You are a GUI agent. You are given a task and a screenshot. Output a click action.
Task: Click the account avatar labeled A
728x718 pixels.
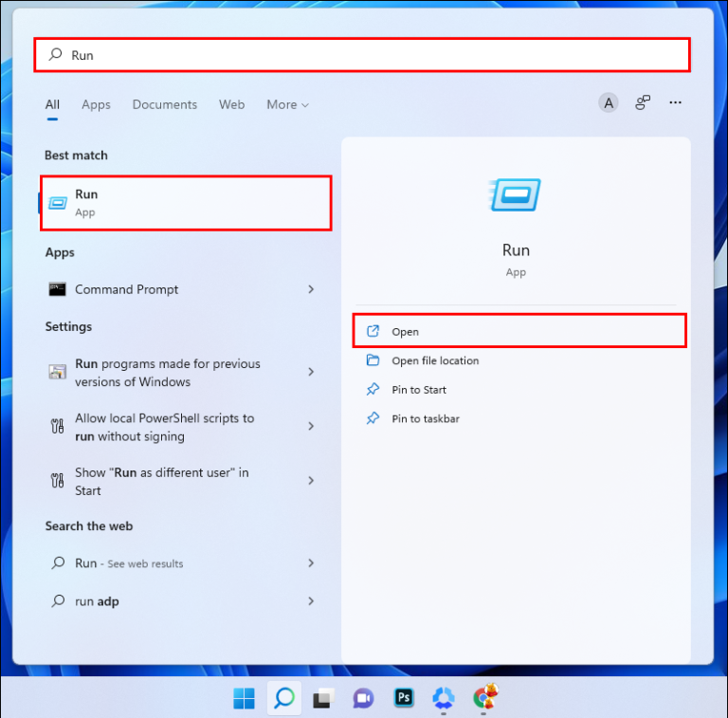click(608, 102)
